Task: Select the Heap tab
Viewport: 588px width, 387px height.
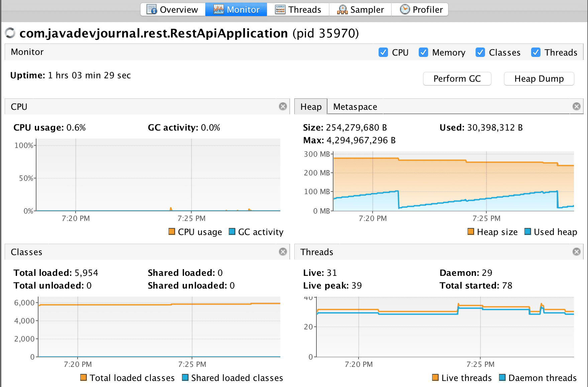Action: click(x=311, y=106)
